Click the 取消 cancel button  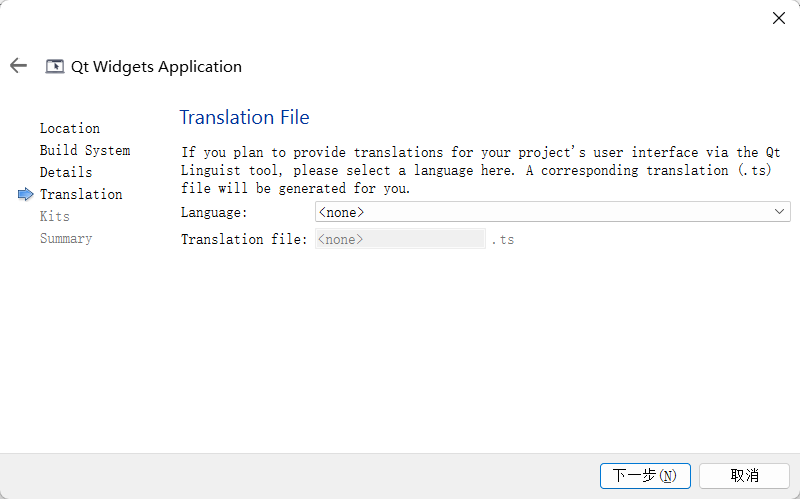point(744,476)
